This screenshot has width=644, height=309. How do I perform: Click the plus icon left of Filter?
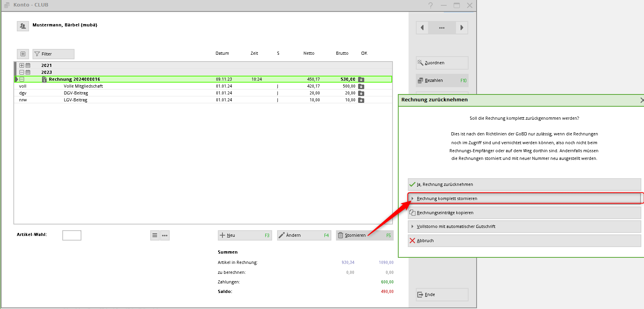coord(23,54)
